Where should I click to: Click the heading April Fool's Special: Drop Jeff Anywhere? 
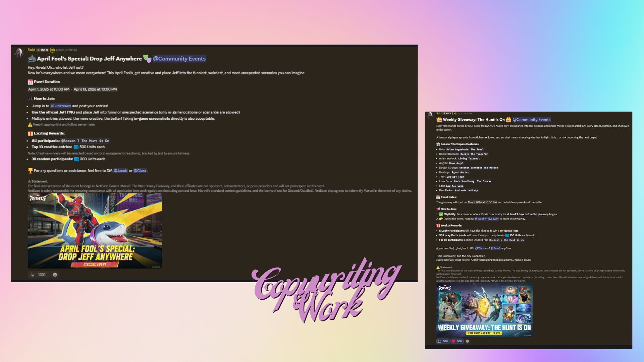[89, 59]
